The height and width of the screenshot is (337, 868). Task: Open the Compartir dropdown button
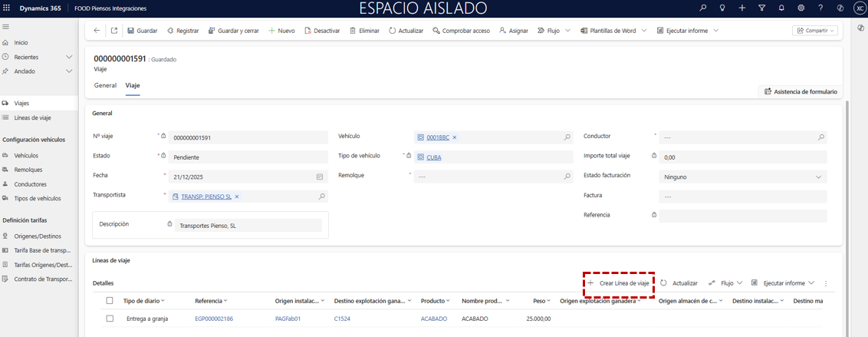point(815,31)
